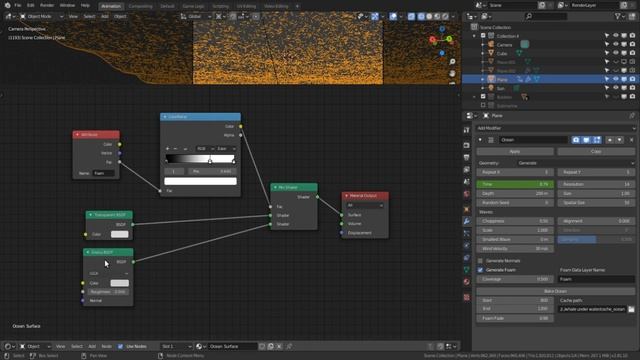
Task: Click the Copy modifier button
Action: coord(596,151)
